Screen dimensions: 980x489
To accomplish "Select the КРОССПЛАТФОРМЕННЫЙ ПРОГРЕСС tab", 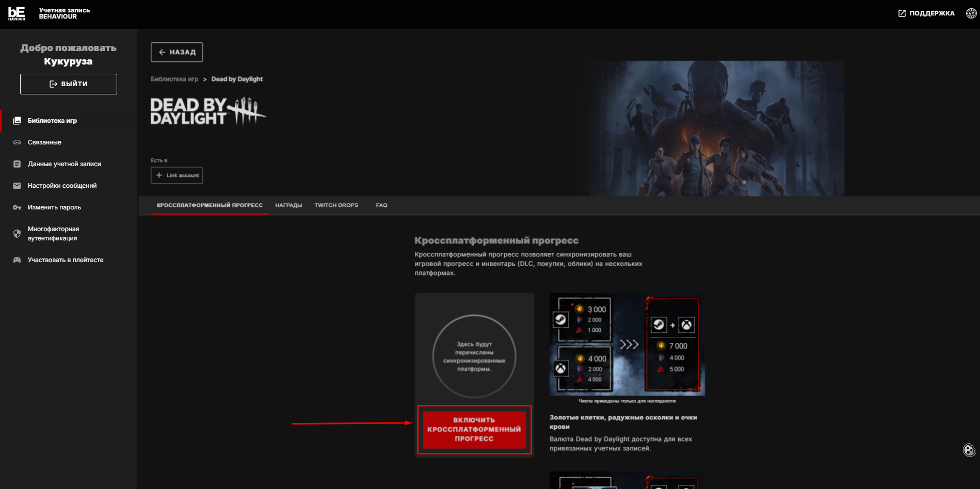I will [x=210, y=205].
